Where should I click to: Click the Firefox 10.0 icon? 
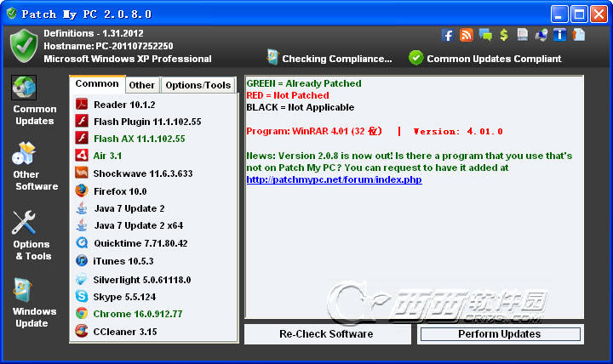click(82, 191)
